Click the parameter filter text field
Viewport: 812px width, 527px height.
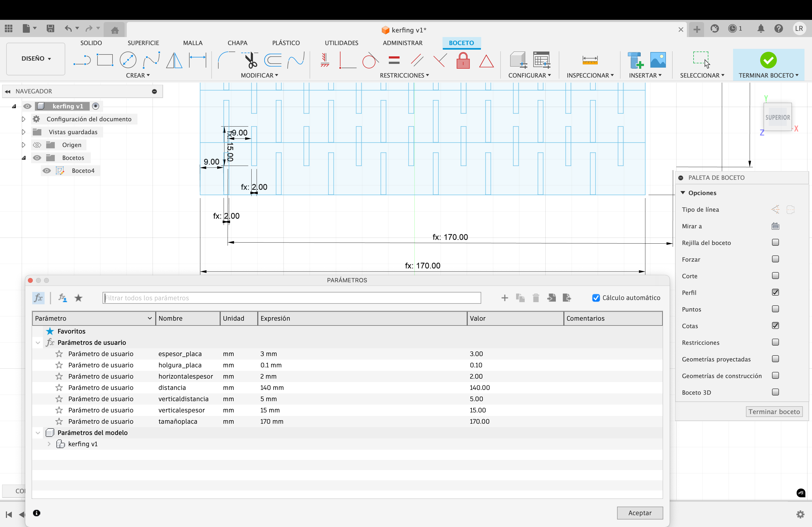tap(292, 298)
